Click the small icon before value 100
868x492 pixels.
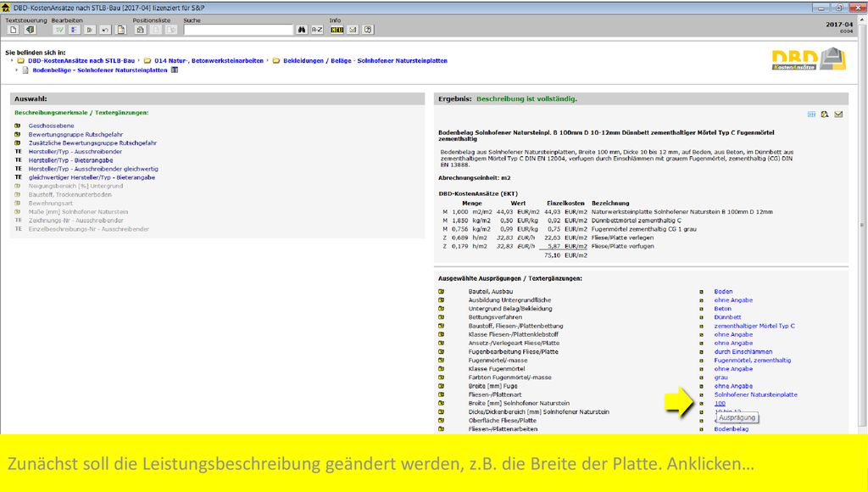pos(701,403)
